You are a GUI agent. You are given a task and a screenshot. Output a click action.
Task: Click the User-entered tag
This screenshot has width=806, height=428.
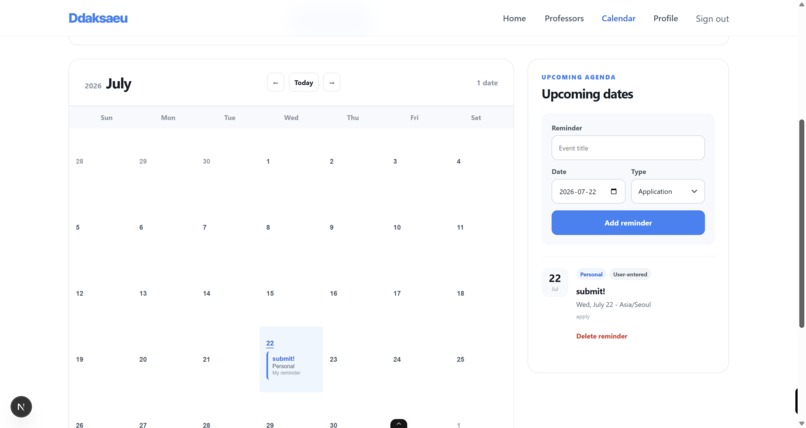point(630,274)
